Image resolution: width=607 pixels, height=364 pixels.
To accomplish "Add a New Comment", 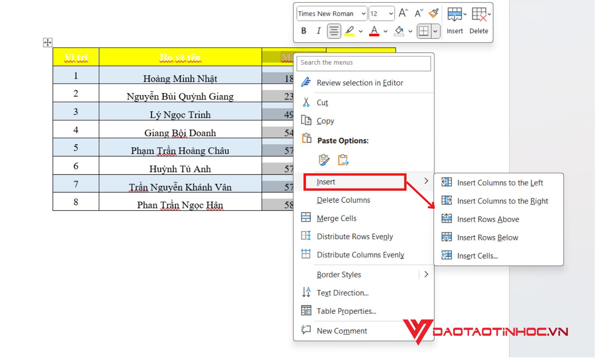I will (x=363, y=330).
